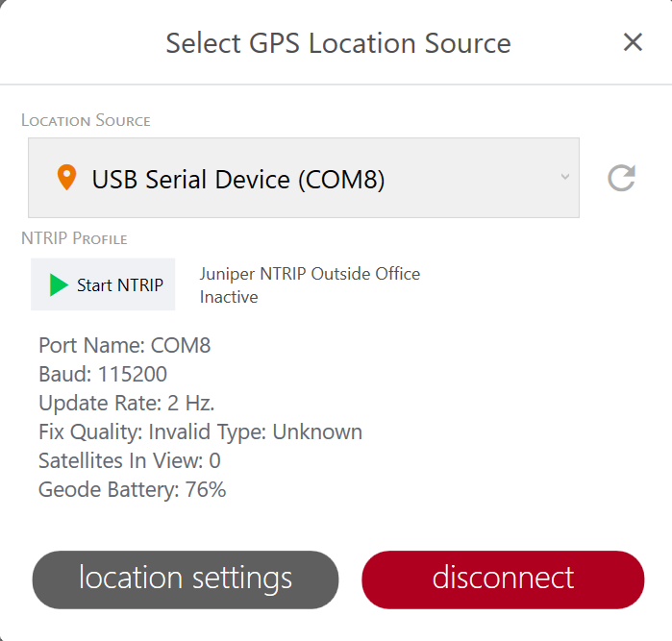Click the Baud: 115200 line
The image size is (672, 641).
tap(103, 374)
